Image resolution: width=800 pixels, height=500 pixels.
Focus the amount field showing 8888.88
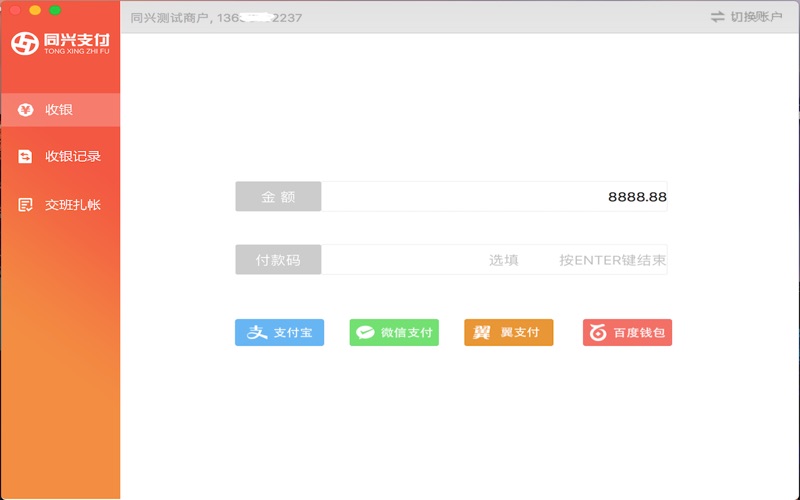pyautogui.click(x=494, y=196)
